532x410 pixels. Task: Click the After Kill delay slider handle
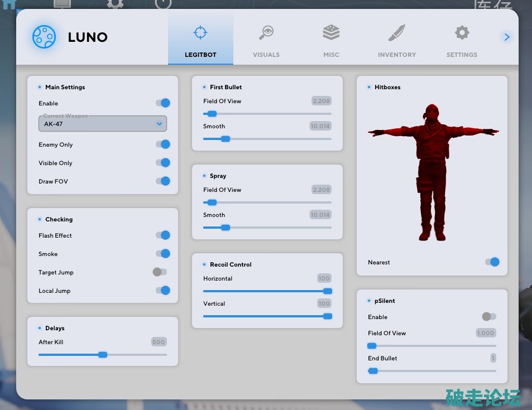click(x=103, y=355)
